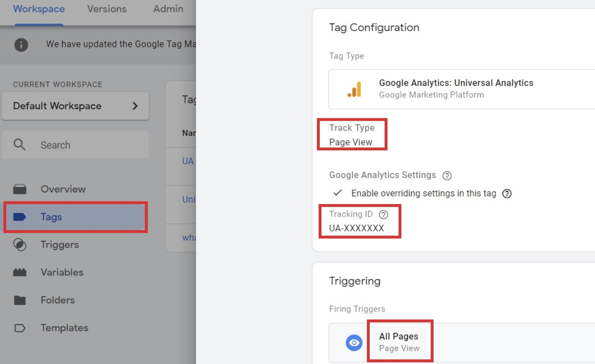Image resolution: width=595 pixels, height=364 pixels.
Task: Switch to the Versions tab
Action: 106,9
